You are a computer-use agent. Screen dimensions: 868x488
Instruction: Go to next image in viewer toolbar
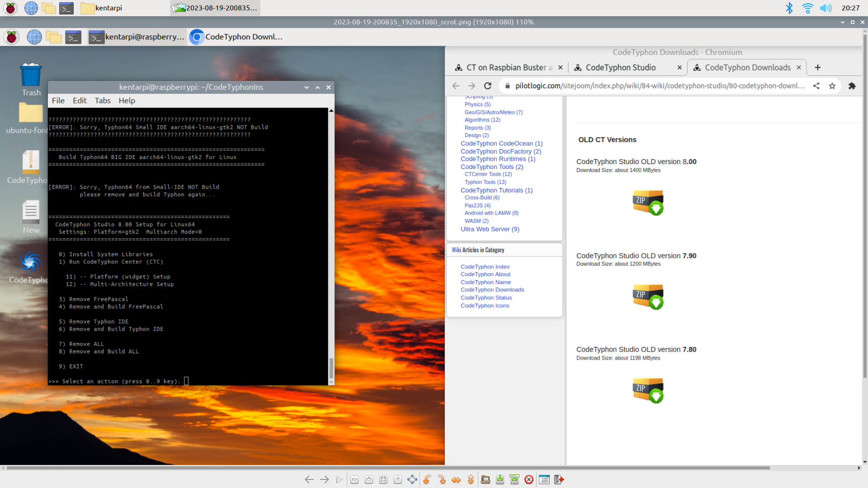coord(325,479)
